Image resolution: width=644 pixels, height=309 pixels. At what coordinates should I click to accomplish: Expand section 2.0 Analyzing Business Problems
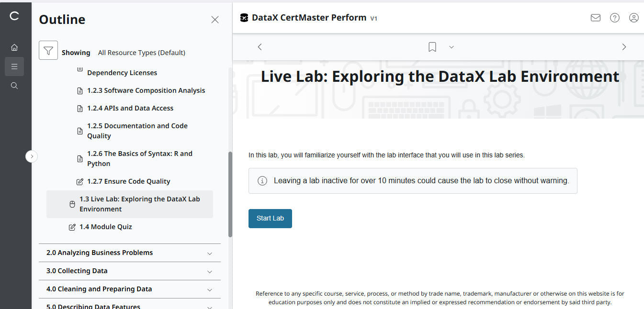129,253
